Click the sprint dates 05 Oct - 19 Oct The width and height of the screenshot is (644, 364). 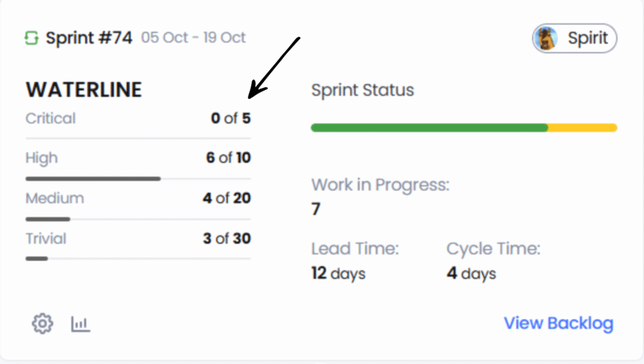coord(193,38)
